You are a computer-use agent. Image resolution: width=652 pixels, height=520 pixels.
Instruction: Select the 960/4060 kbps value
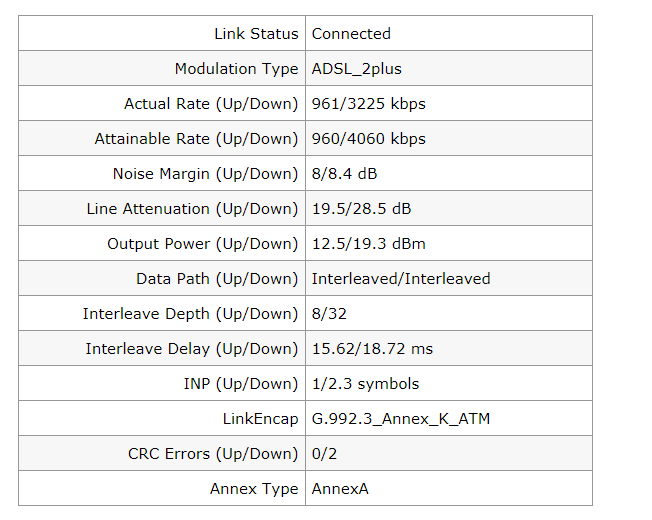click(x=369, y=139)
